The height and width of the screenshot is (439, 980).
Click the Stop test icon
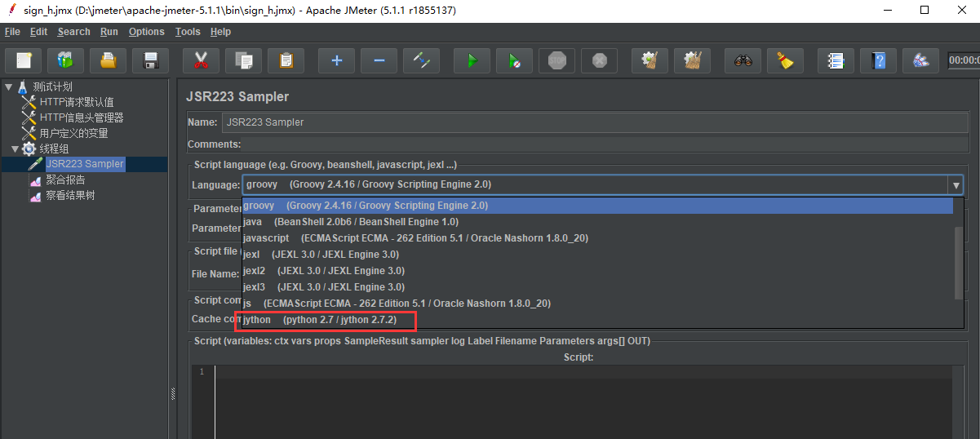tap(557, 60)
